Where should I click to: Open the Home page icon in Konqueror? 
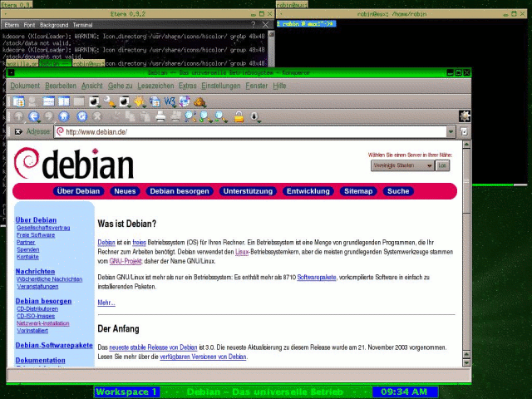(x=64, y=116)
